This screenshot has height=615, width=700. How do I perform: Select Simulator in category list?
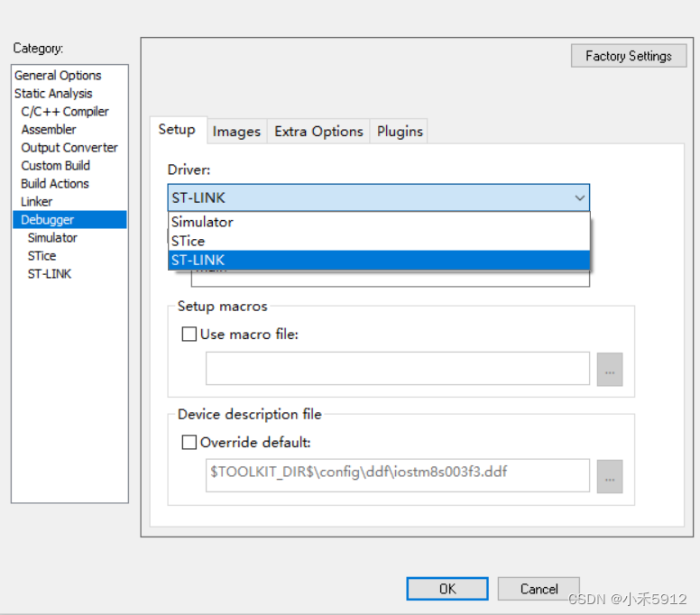[52, 238]
